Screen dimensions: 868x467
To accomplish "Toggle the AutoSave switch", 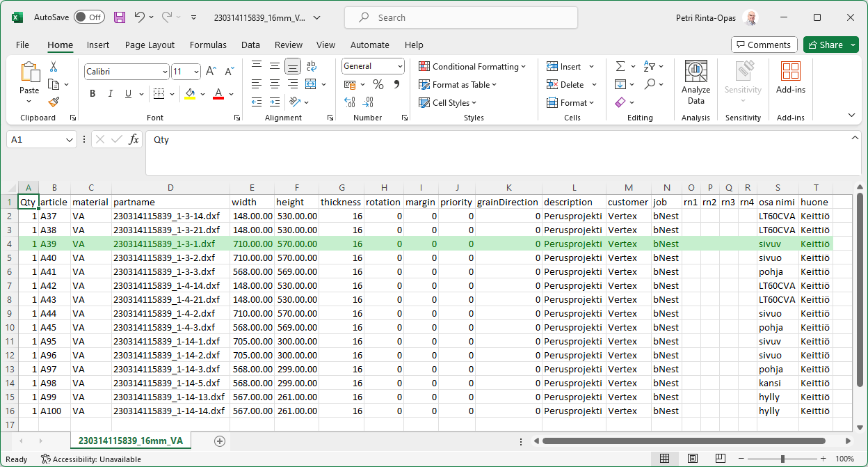I will (x=89, y=17).
